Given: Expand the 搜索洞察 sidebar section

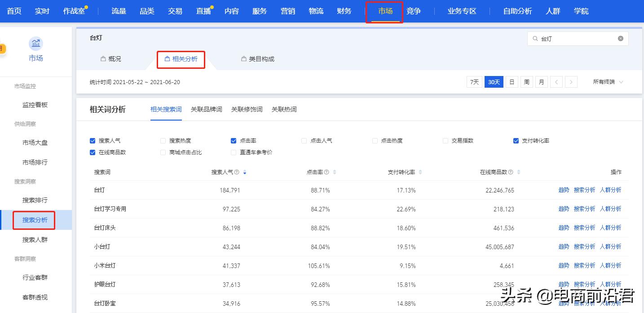Looking at the screenshot, I should [25, 181].
